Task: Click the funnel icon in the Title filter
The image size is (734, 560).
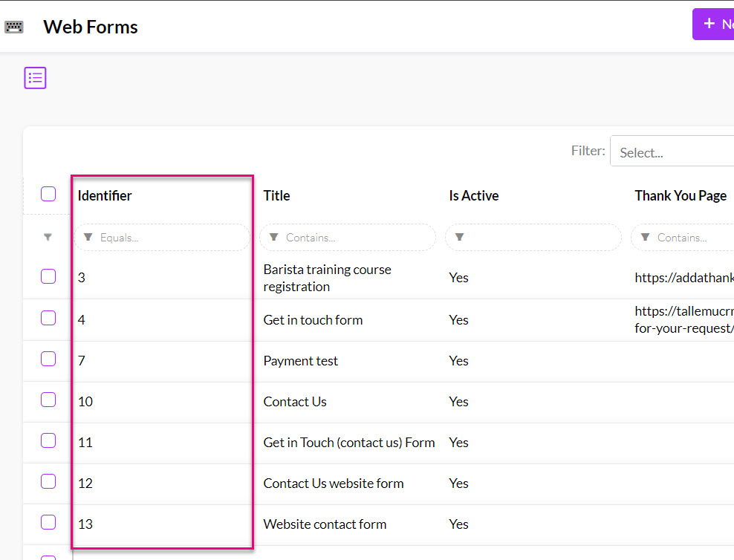Action: click(x=274, y=238)
